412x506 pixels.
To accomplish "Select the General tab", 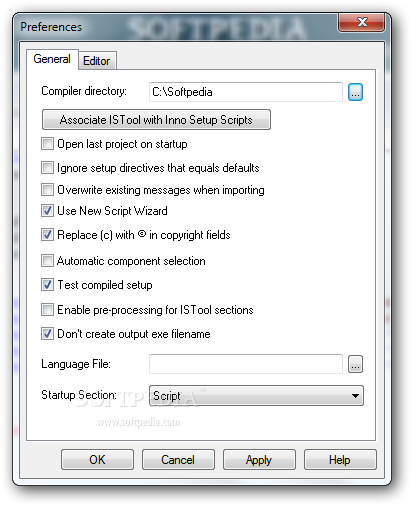I will point(52,59).
